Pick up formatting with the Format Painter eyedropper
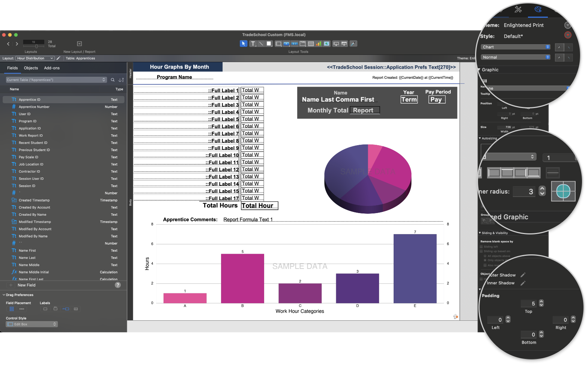This screenshot has height=365, width=588. pos(353,44)
